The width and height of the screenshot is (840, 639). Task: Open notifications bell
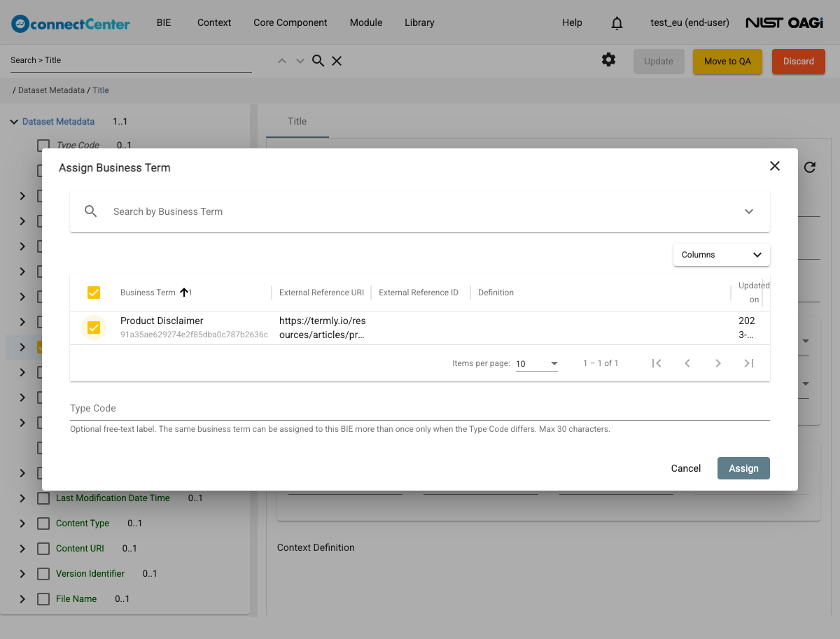click(617, 23)
